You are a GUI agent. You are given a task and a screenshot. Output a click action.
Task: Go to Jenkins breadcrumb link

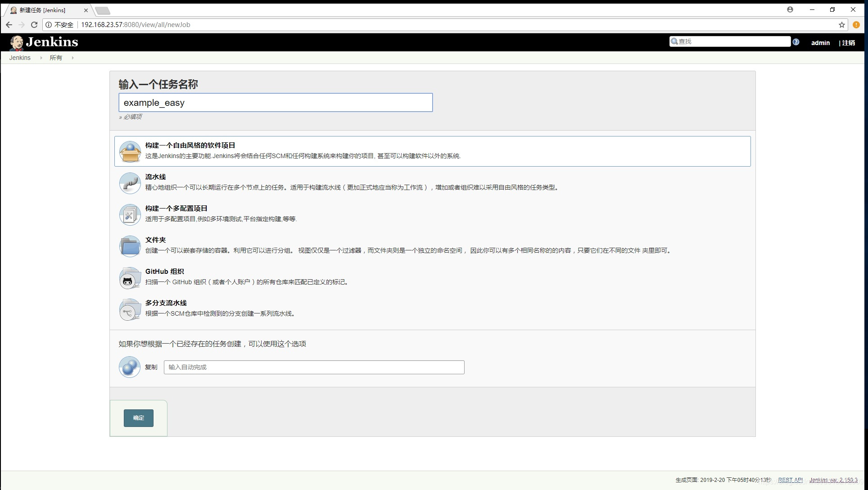(20, 58)
